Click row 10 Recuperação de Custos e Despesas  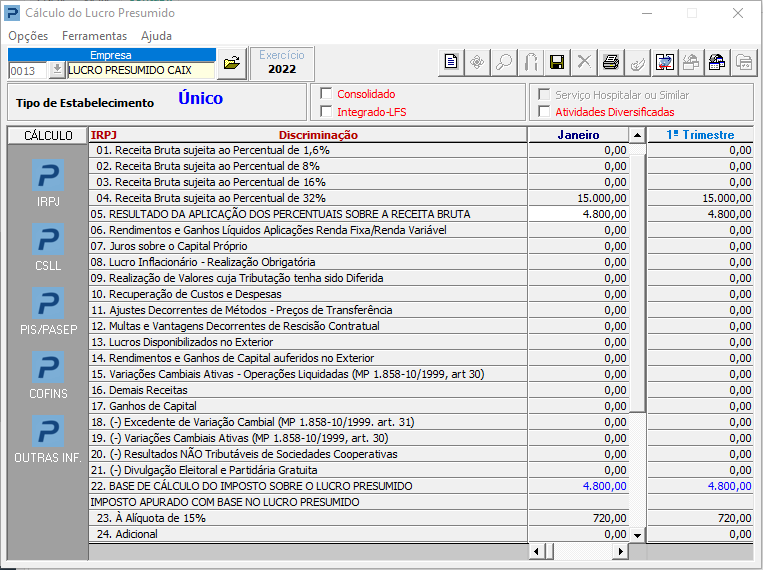click(x=308, y=294)
